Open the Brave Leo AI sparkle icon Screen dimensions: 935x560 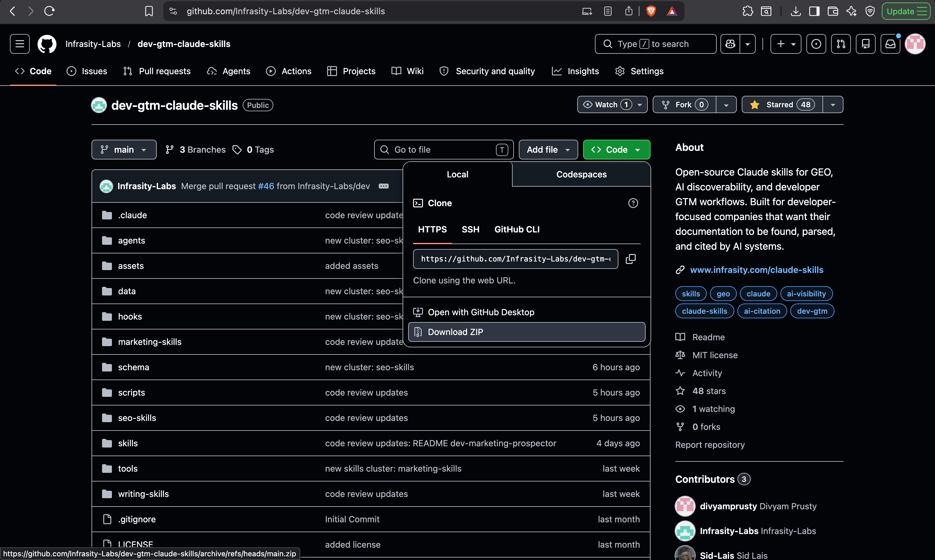coord(852,11)
